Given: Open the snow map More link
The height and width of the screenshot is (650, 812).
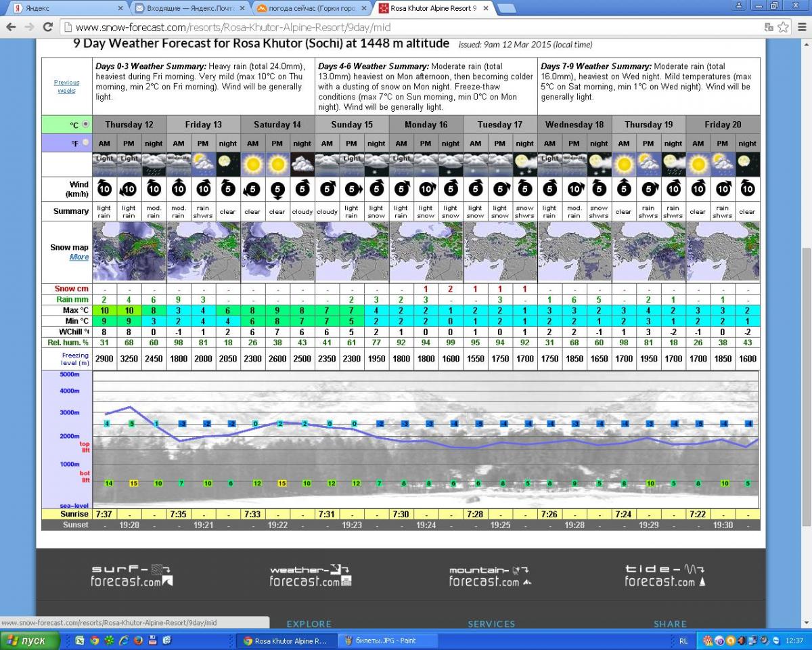Looking at the screenshot, I should (x=78, y=257).
